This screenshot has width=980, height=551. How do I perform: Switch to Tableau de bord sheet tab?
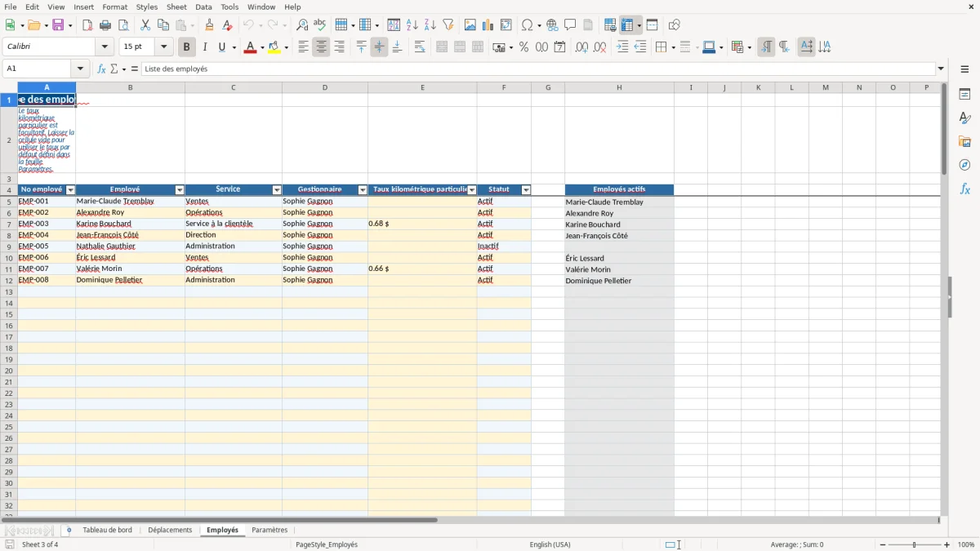[107, 531]
